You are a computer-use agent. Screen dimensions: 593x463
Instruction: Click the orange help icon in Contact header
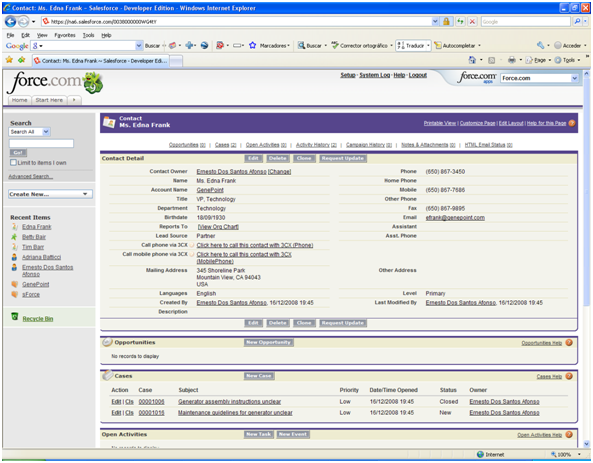tap(572, 123)
